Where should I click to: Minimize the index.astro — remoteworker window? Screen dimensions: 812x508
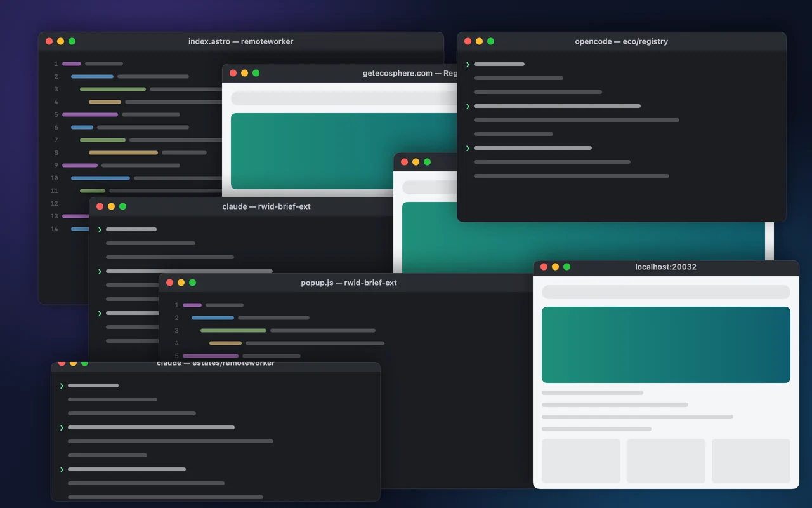tap(61, 41)
